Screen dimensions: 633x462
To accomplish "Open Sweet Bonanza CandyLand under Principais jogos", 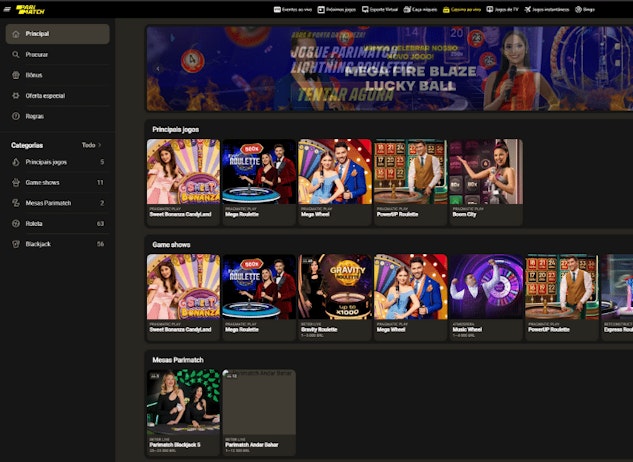I will coord(183,182).
